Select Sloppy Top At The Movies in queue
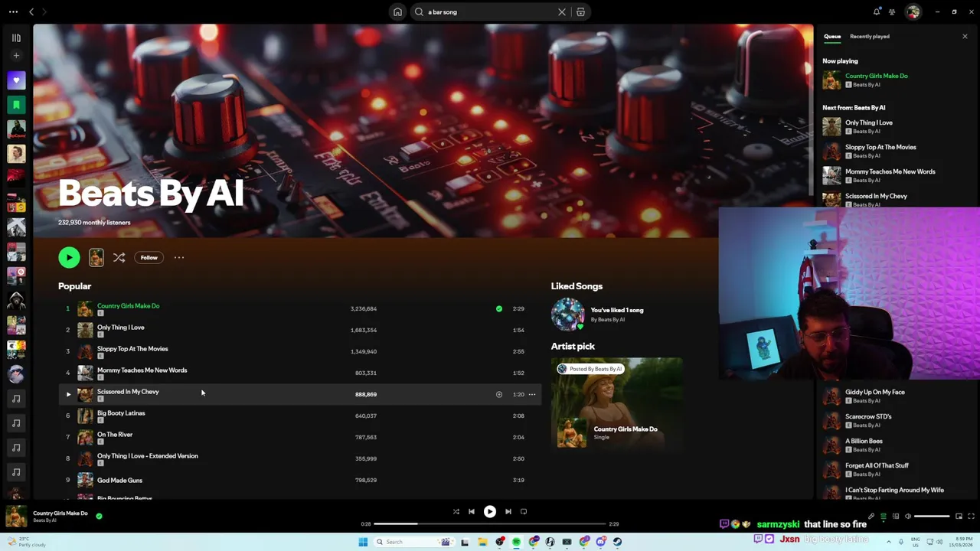The image size is (980, 551). click(880, 148)
